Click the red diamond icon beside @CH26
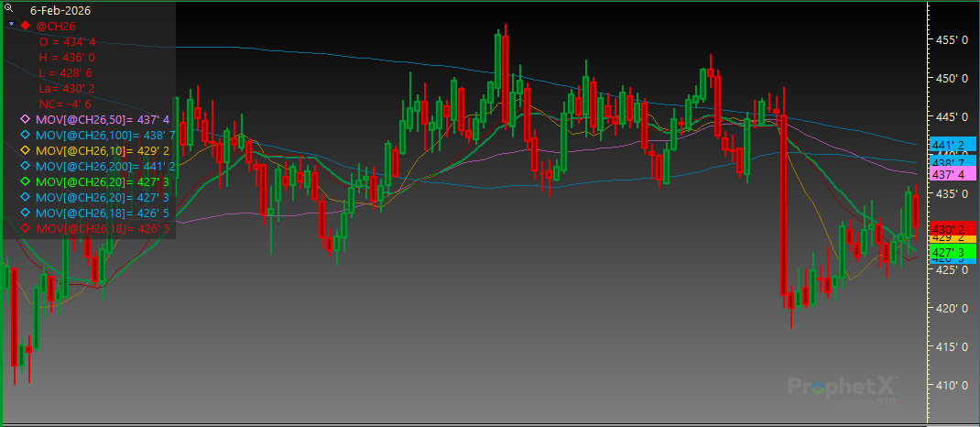The height and width of the screenshot is (427, 980). point(25,26)
